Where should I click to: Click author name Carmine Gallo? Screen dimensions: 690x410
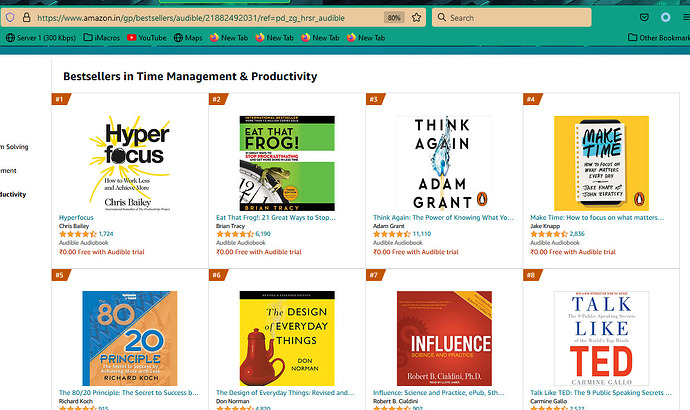pos(548,401)
